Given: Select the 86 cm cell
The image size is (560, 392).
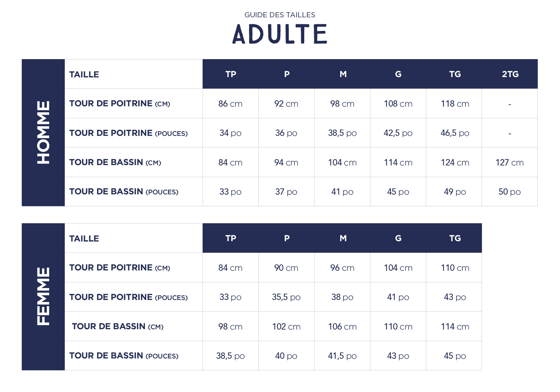Looking at the screenshot, I should [230, 104].
